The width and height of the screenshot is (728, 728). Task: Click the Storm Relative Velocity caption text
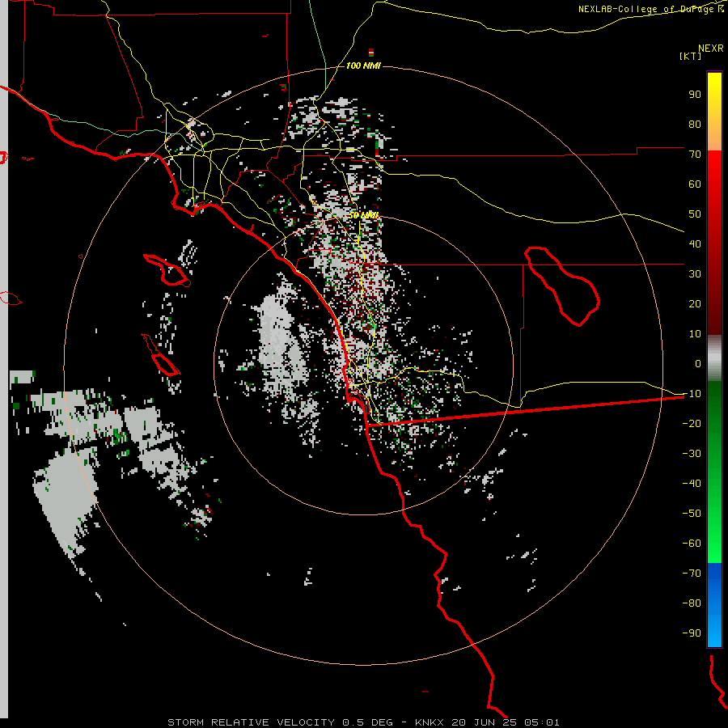[x=363, y=722]
